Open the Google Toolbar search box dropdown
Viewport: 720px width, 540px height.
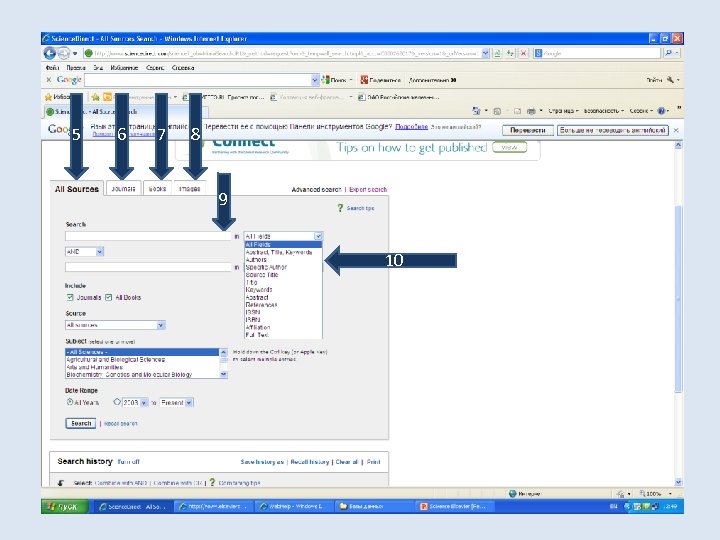click(x=315, y=80)
